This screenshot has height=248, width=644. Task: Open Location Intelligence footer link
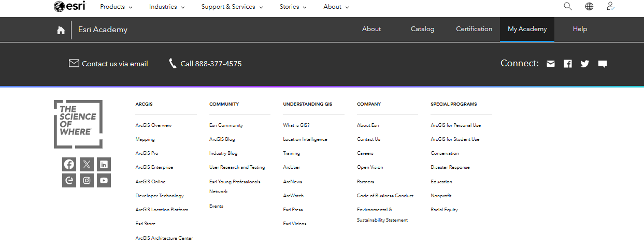(x=305, y=139)
